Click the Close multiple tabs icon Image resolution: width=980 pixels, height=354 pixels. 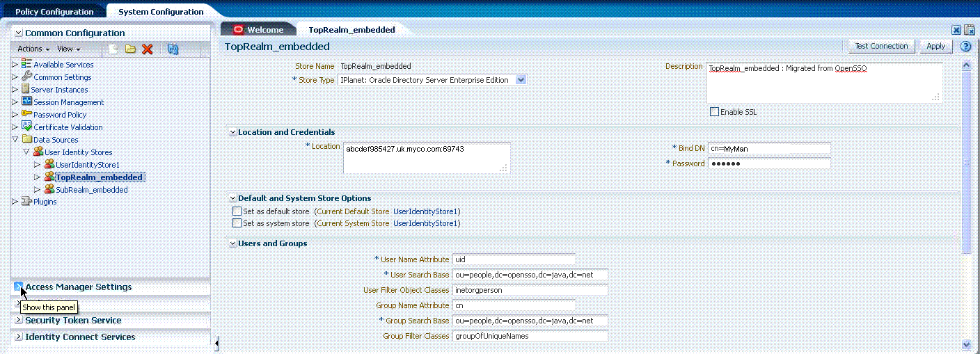pyautogui.click(x=969, y=30)
